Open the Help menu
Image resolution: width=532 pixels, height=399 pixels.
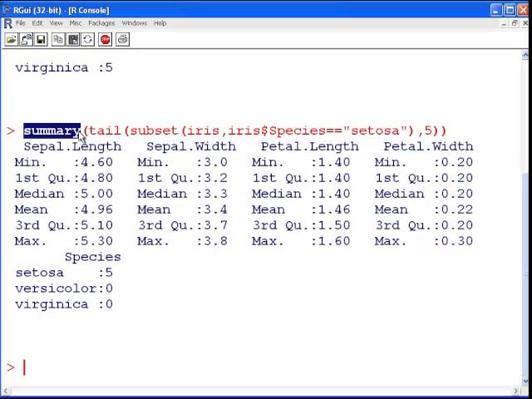[160, 23]
